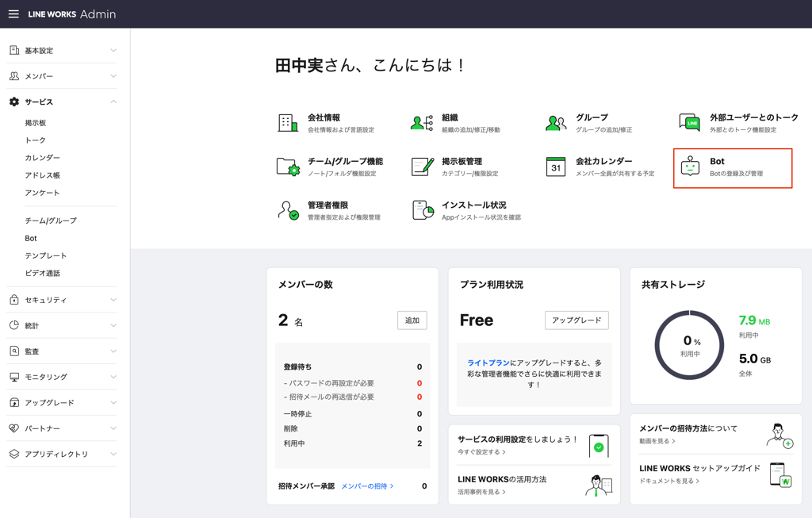Image resolution: width=812 pixels, height=518 pixels.
Task: Open the メンバーの招待 link
Action: tap(368, 486)
